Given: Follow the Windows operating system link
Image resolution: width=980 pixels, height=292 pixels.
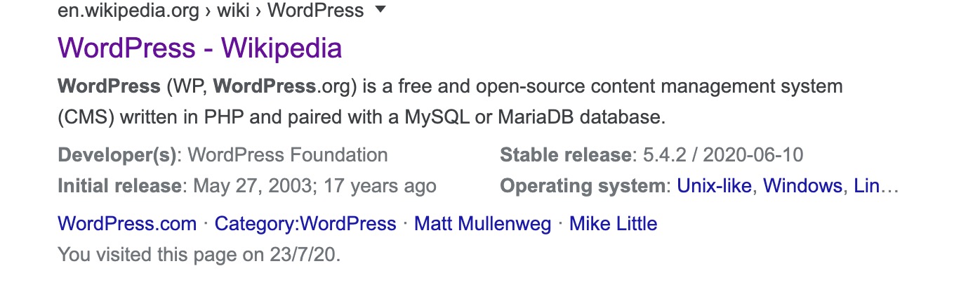Looking at the screenshot, I should [802, 186].
